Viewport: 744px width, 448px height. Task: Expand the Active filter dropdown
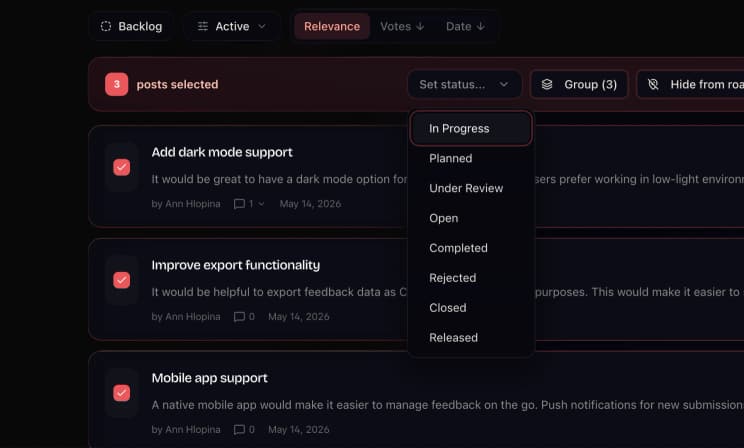pyautogui.click(x=232, y=26)
